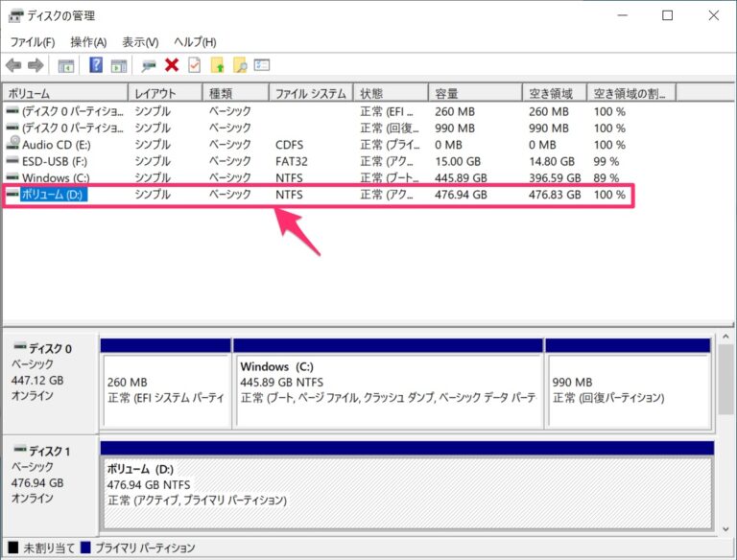Open Help via the question-mark icon

96,65
